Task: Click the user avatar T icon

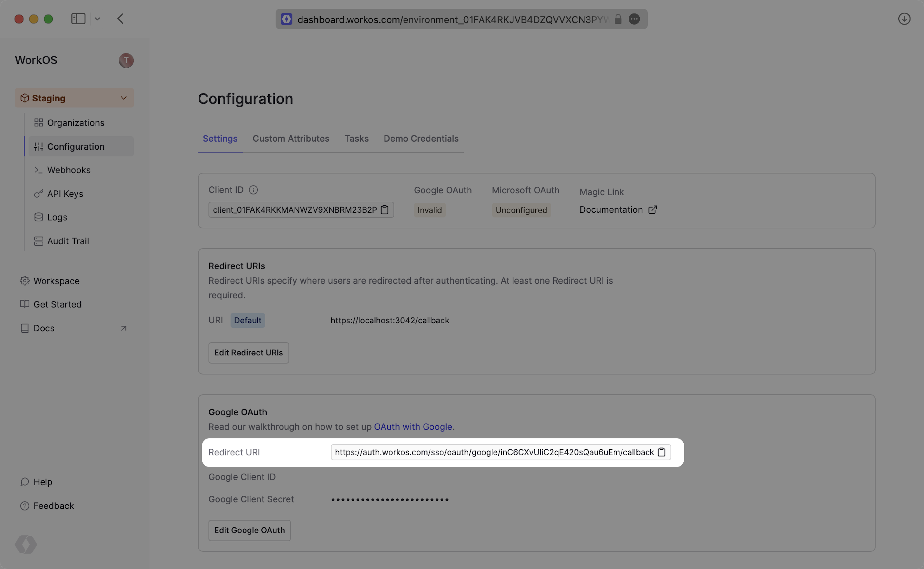Action: [126, 60]
